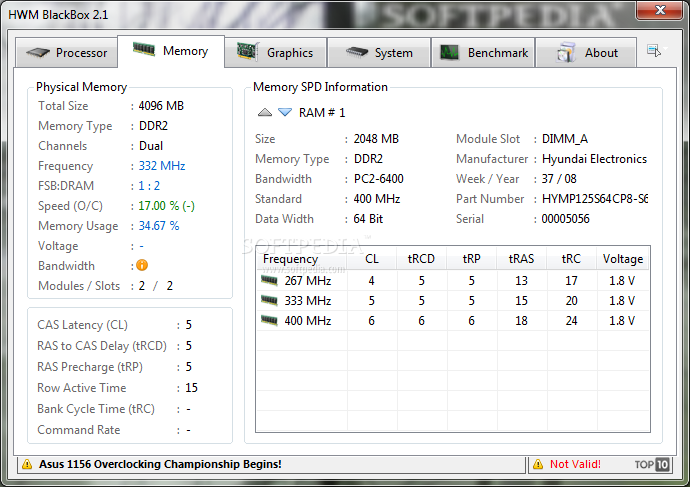Click the Row Active Time value 15

(x=191, y=388)
